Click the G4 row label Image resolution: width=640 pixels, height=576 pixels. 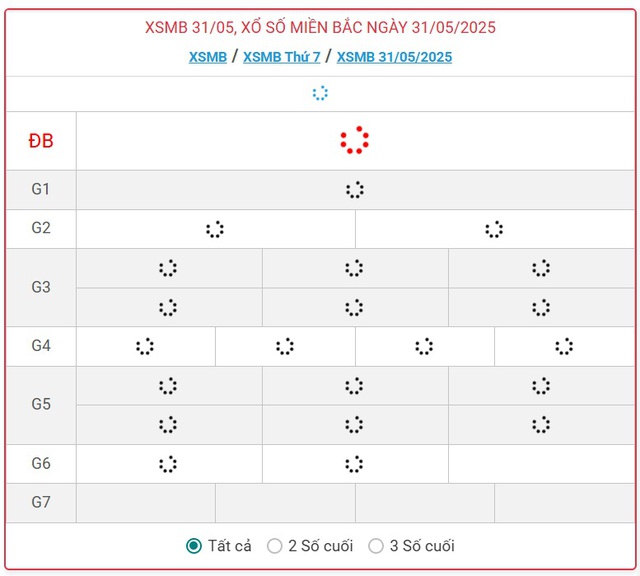41,346
